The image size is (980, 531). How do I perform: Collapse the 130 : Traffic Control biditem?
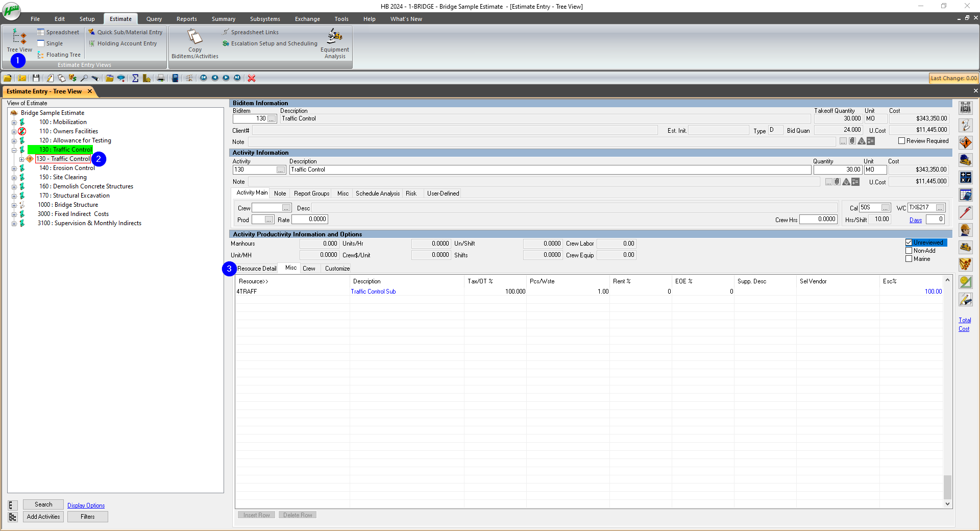point(14,150)
